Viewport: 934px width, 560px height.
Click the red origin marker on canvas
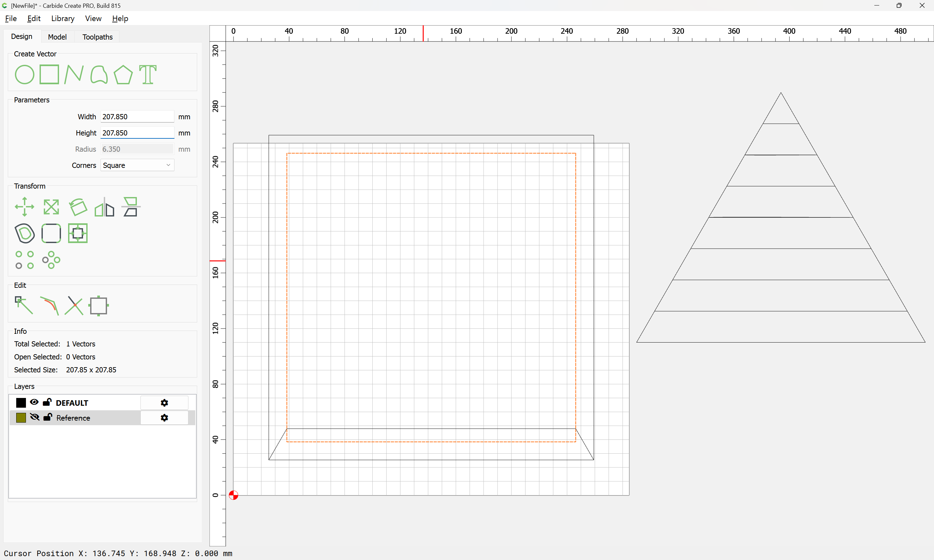(234, 495)
